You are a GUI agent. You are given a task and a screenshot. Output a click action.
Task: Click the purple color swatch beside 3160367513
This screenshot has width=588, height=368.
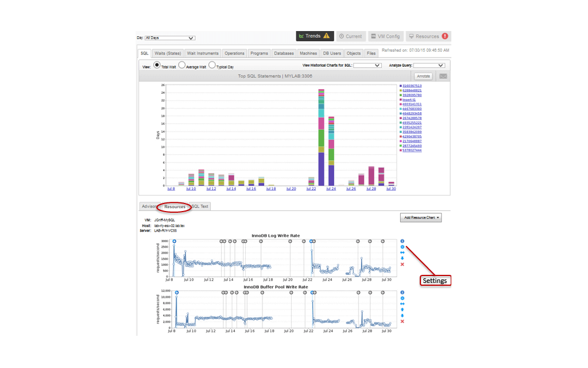pyautogui.click(x=400, y=86)
